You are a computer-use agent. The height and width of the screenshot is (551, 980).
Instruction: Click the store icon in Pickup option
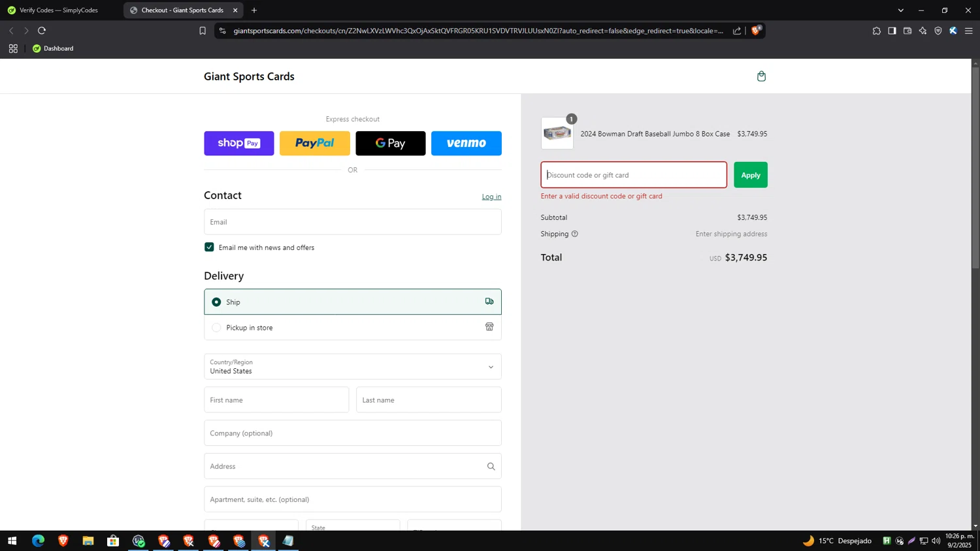click(x=489, y=327)
